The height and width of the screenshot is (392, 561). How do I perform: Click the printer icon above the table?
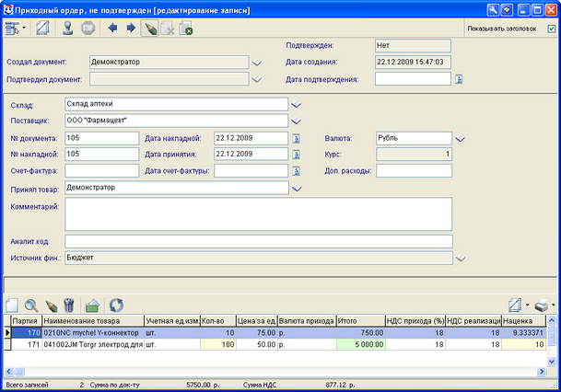point(542,306)
